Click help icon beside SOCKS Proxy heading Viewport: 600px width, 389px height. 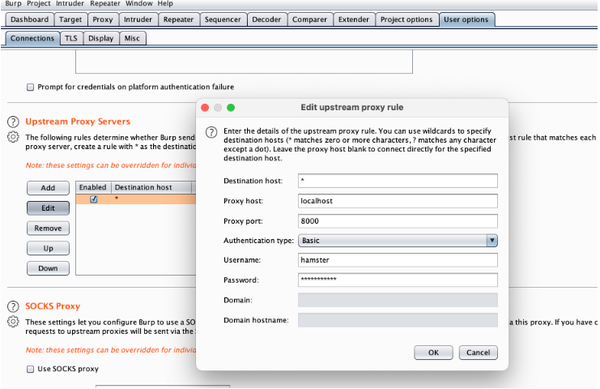click(13, 306)
